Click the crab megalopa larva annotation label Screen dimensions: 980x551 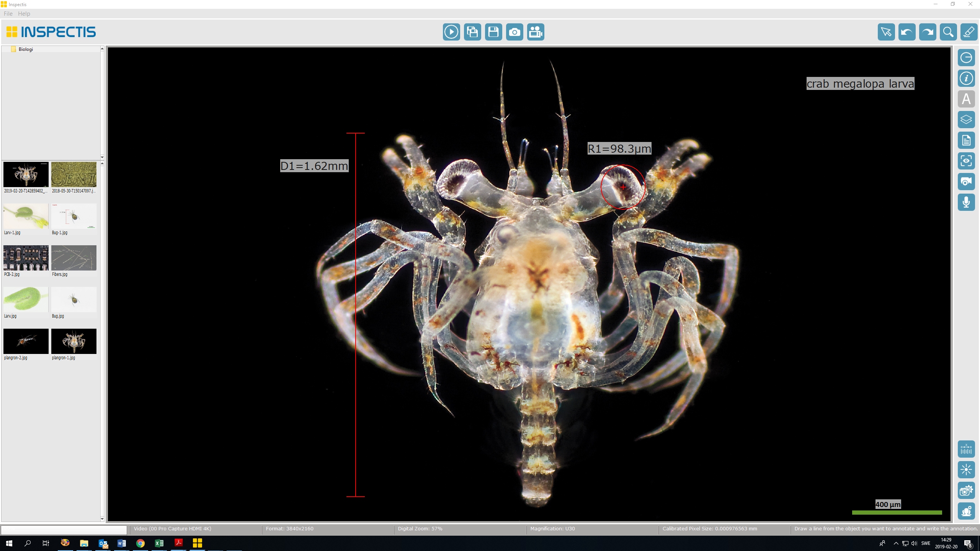pyautogui.click(x=860, y=84)
